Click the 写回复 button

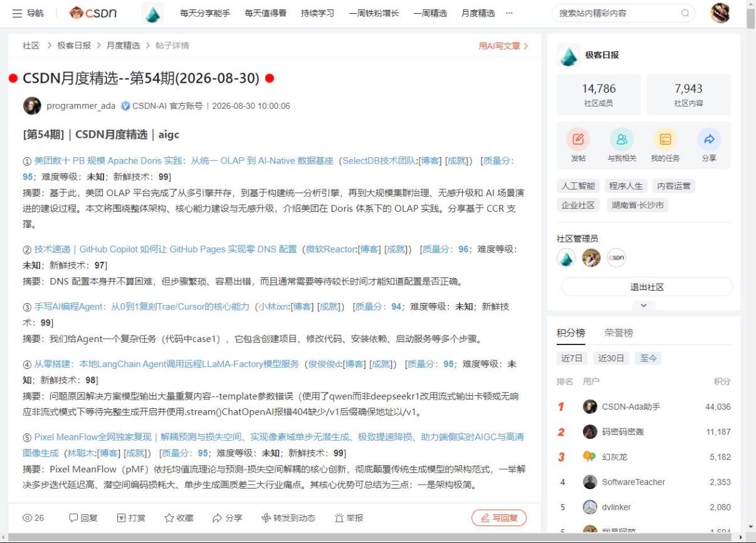click(499, 518)
